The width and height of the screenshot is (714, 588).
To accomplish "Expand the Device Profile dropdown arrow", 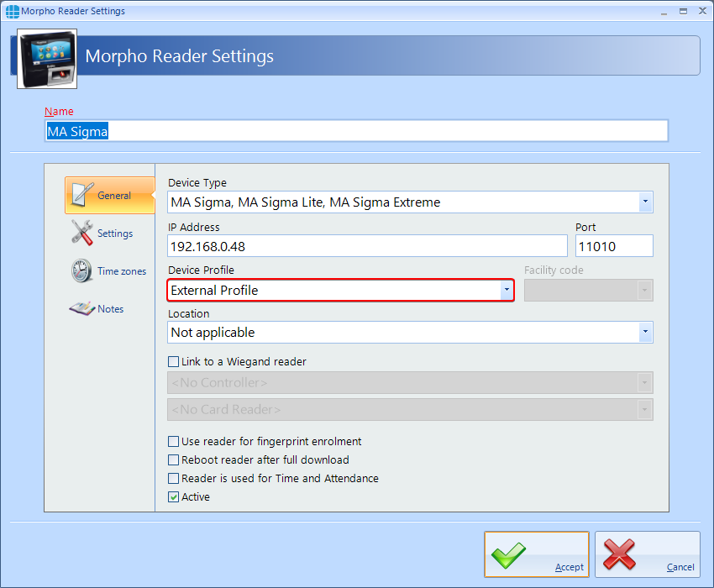I will pyautogui.click(x=507, y=290).
